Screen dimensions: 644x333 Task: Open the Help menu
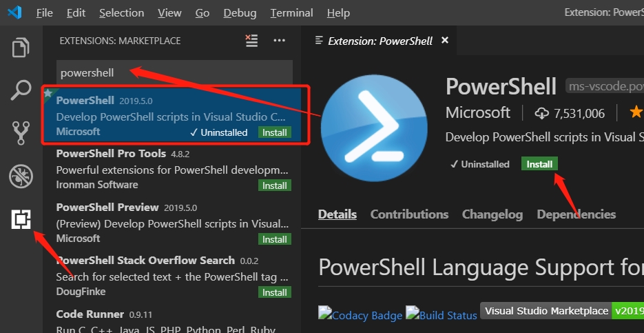coord(338,12)
